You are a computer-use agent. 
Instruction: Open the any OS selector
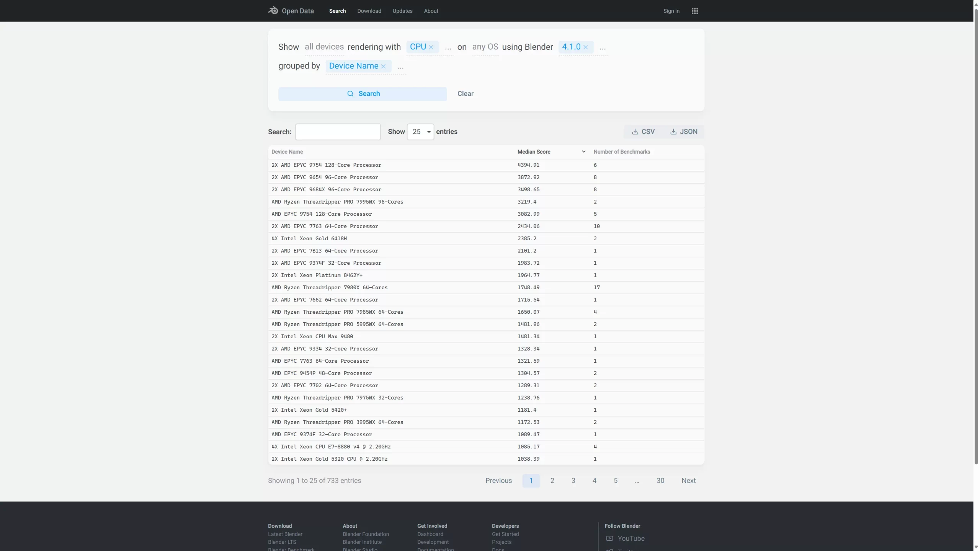[x=485, y=47]
